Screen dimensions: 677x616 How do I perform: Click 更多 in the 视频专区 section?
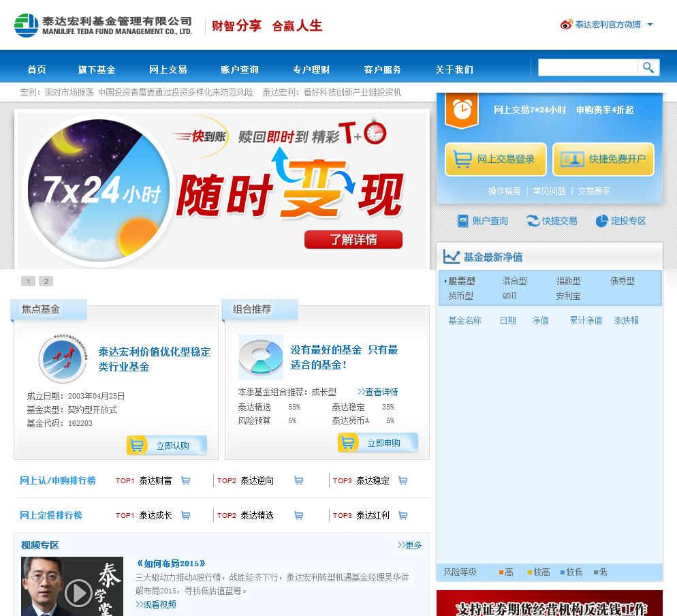point(410,545)
